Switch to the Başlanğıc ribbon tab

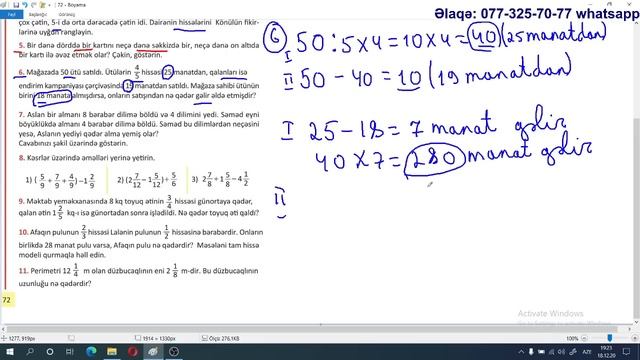tap(38, 14)
